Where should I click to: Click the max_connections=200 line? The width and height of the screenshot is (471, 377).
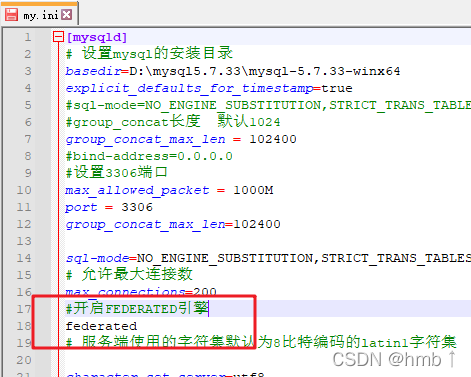click(x=141, y=292)
